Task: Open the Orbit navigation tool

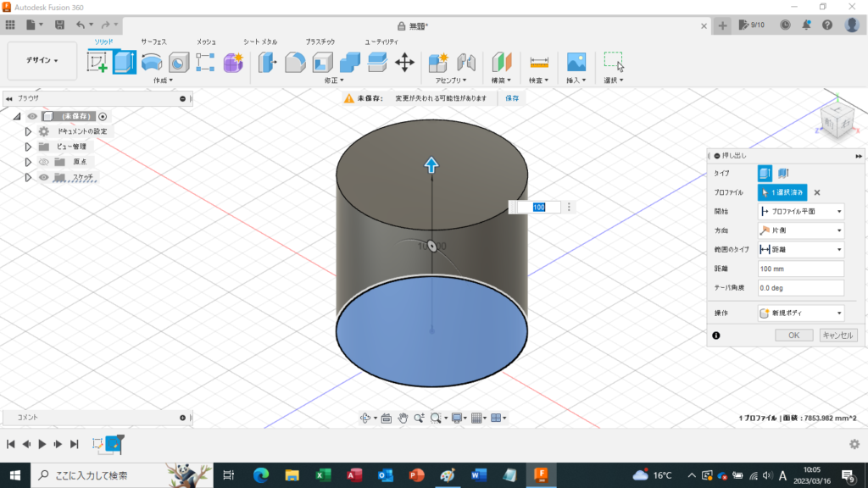Action: point(364,419)
